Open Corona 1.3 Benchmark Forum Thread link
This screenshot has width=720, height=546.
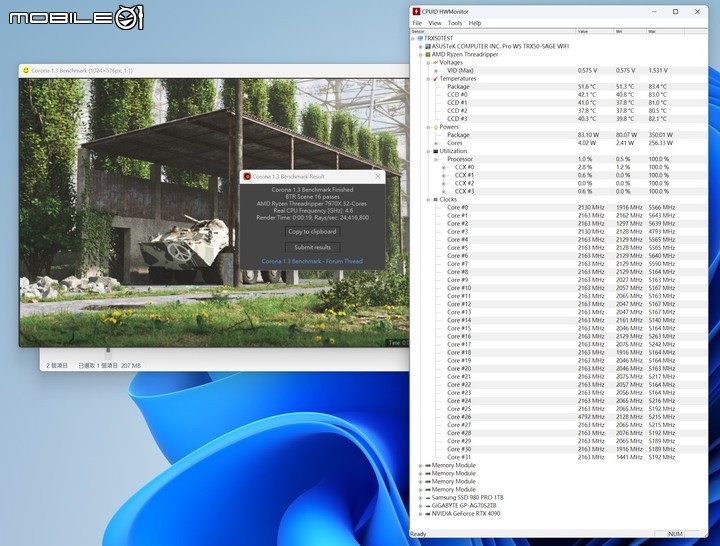[312, 261]
